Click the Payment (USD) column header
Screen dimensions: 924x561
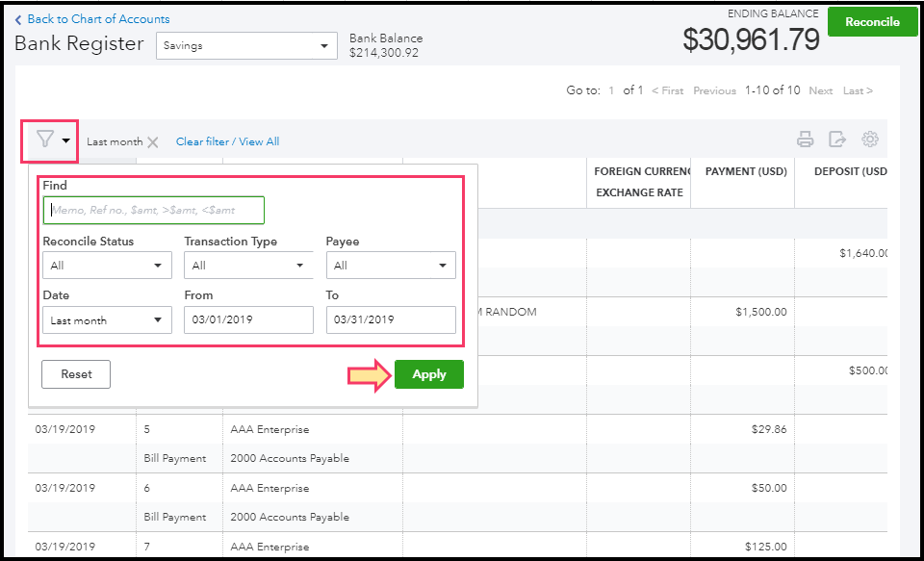pos(746,172)
